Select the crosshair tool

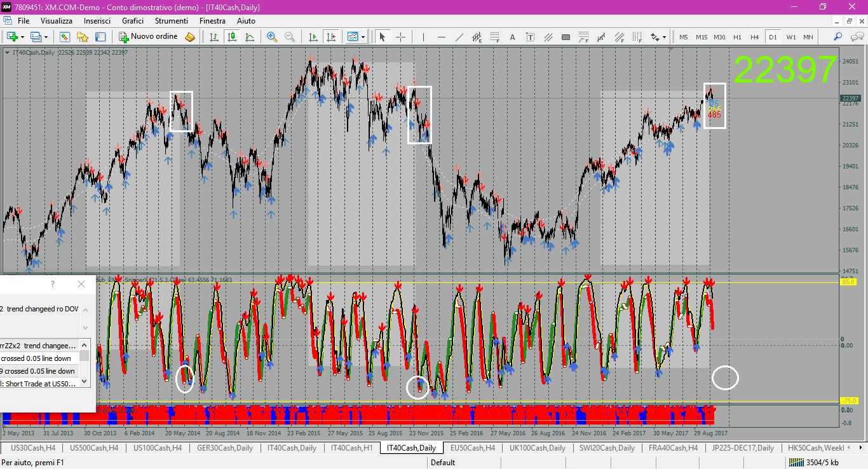tap(400, 37)
